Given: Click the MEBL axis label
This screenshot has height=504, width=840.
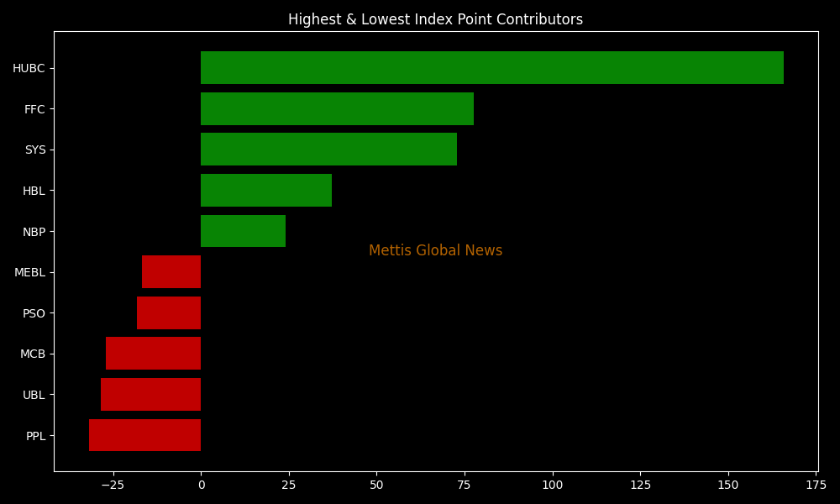Looking at the screenshot, I should 30,273.
